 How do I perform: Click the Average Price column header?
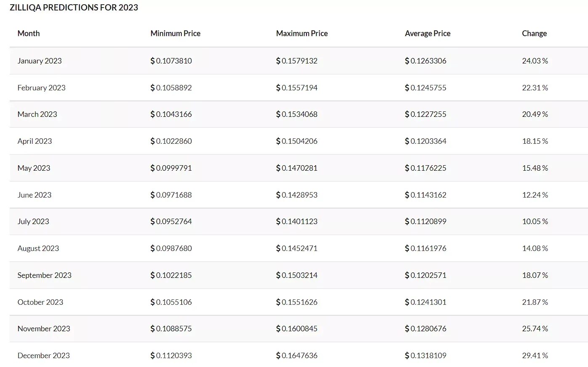click(427, 33)
